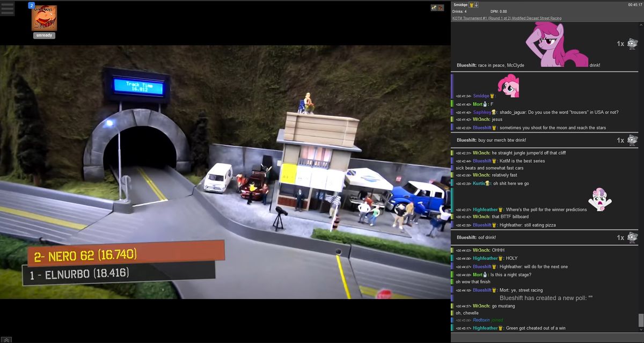Click the Smidqe username in the chat header
This screenshot has width=644, height=343.
[x=460, y=5]
